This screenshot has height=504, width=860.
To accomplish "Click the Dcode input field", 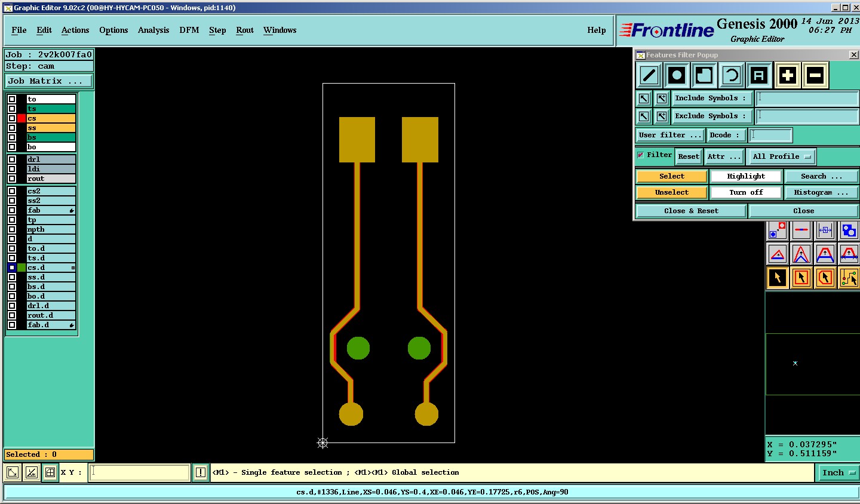I will click(x=771, y=135).
